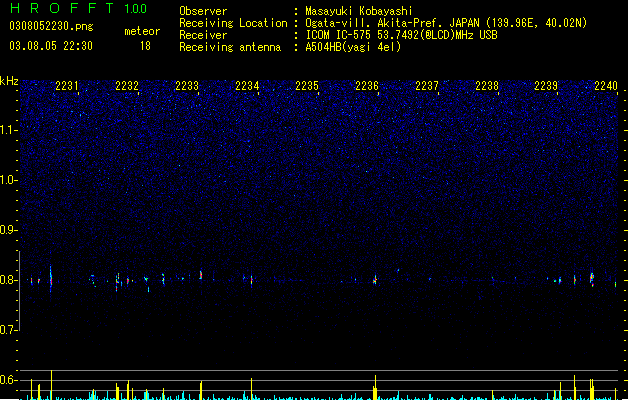Click the filename 0308052230.png text
Screen dimensions: 629x400
pos(51,26)
